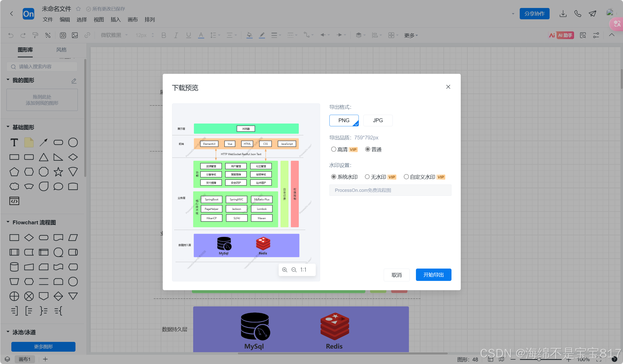The width and height of the screenshot is (623, 364).
Task: Choose JPG export format
Action: [378, 120]
